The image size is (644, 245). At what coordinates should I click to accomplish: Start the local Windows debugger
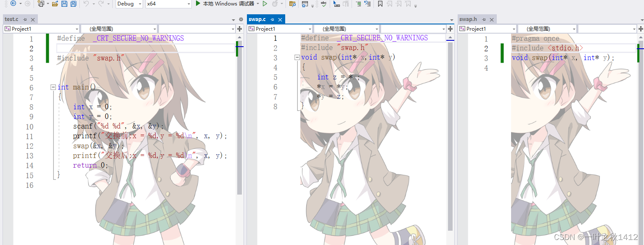click(225, 3)
